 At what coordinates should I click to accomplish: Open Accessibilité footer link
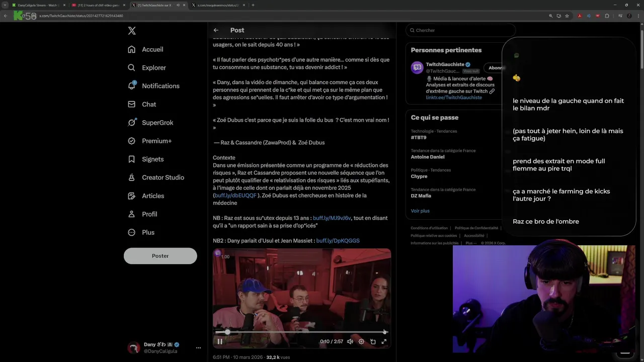pyautogui.click(x=474, y=235)
